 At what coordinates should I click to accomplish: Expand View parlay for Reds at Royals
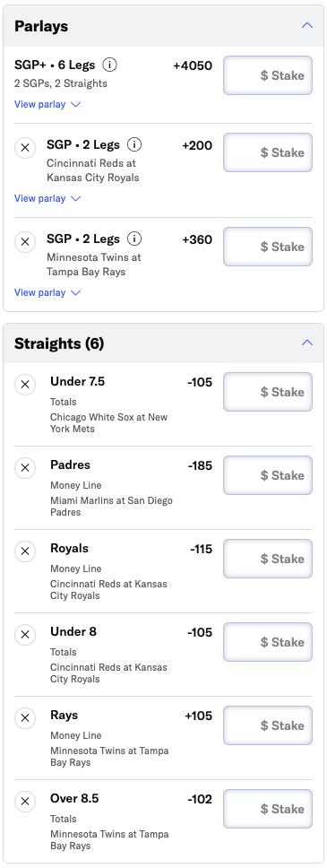point(47,198)
